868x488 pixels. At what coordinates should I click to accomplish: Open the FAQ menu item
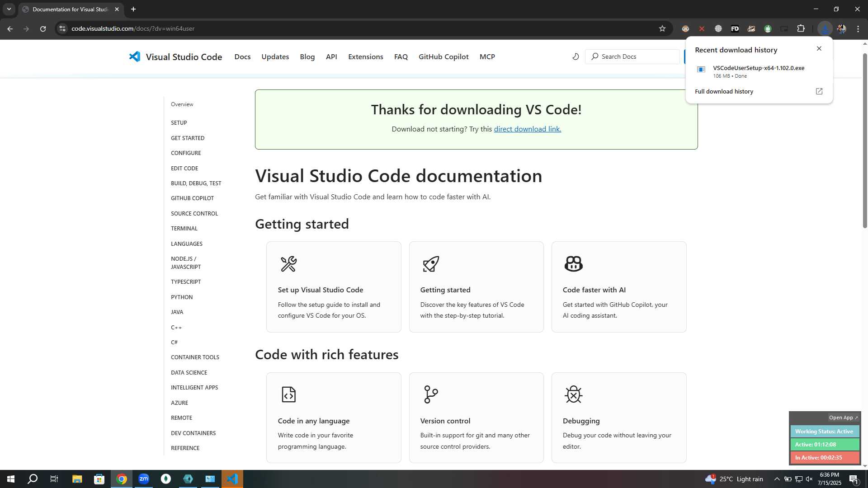(x=401, y=56)
